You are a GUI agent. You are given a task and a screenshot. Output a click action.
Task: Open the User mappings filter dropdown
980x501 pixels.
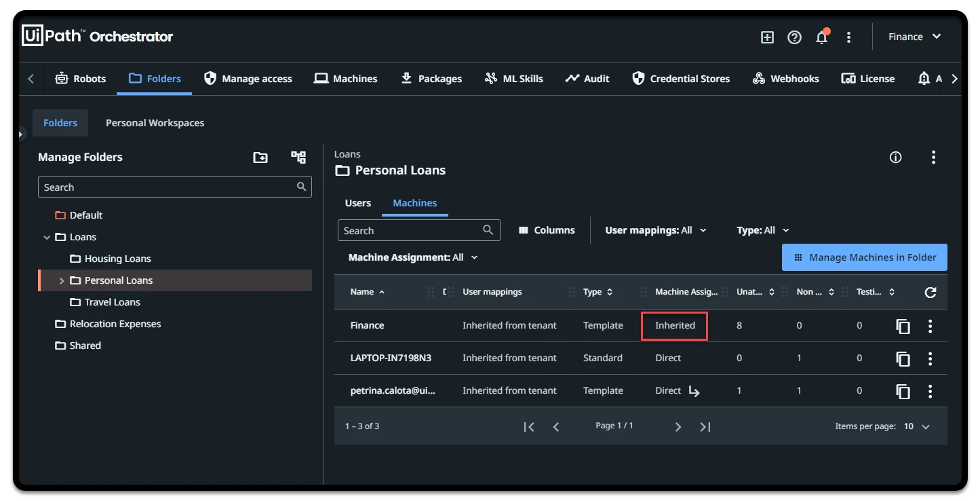pos(656,230)
